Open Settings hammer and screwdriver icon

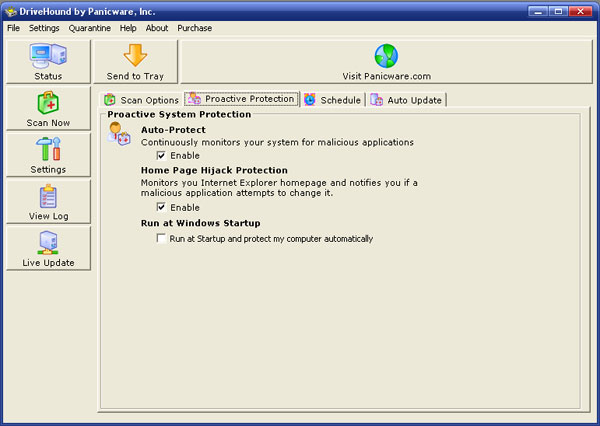tap(49, 149)
